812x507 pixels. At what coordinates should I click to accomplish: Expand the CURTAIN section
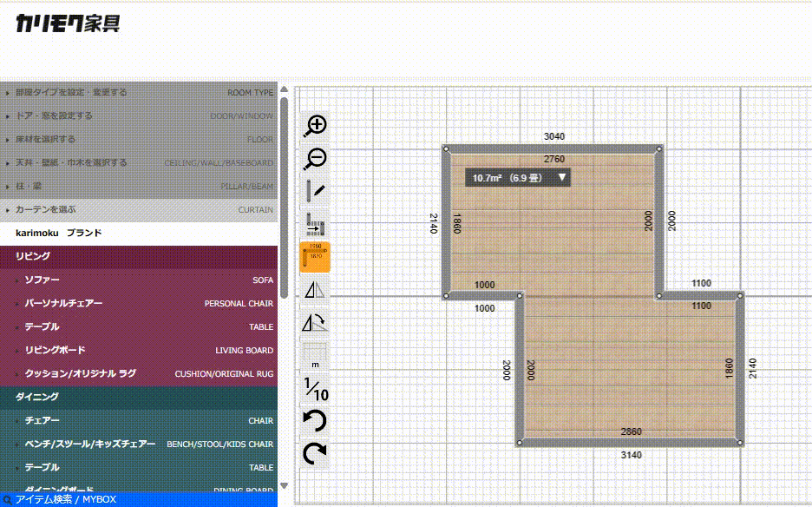(139, 209)
